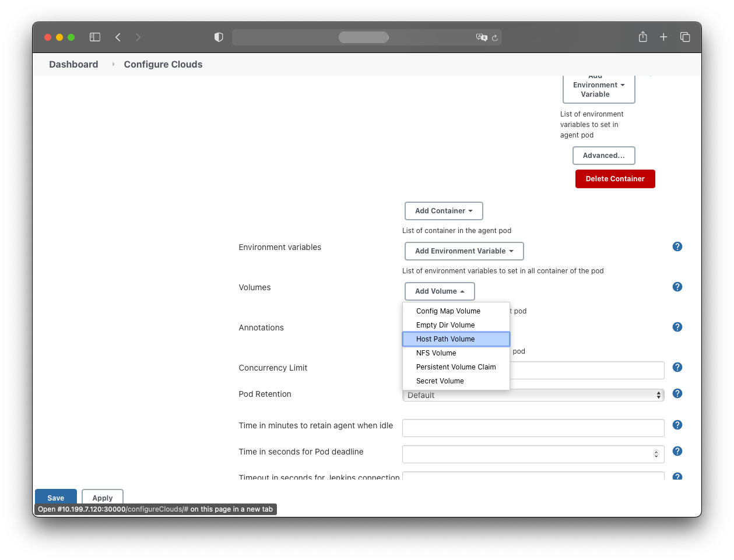
Task: Collapse the Add Volume dropdown
Action: click(x=440, y=291)
